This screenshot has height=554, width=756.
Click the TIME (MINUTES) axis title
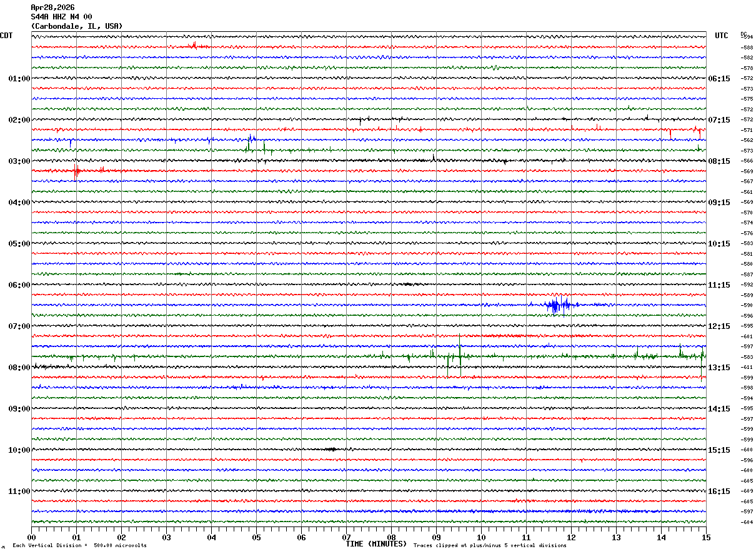376,544
